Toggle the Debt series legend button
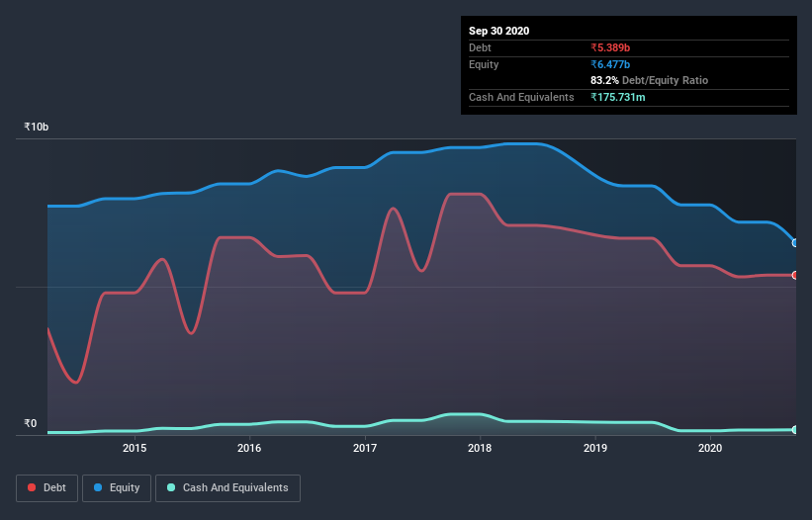The image size is (812, 520). 47,488
